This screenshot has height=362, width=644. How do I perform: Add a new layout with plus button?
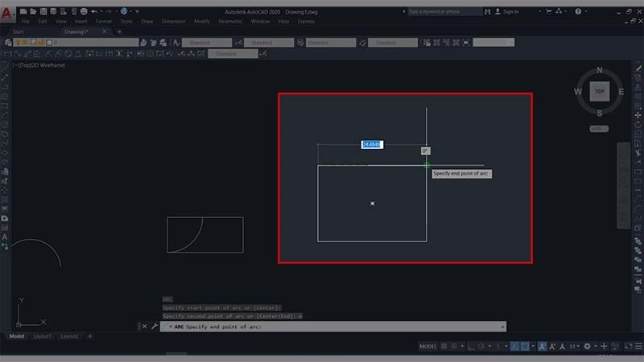[x=90, y=336]
